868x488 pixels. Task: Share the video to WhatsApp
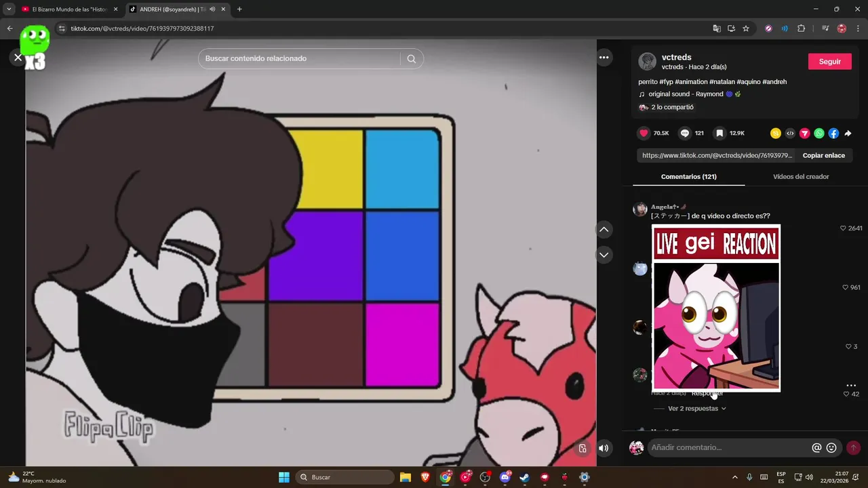coord(819,134)
